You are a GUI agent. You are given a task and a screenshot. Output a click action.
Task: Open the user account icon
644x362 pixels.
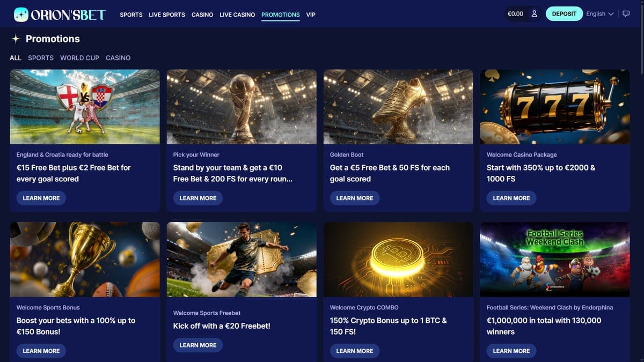pyautogui.click(x=534, y=14)
